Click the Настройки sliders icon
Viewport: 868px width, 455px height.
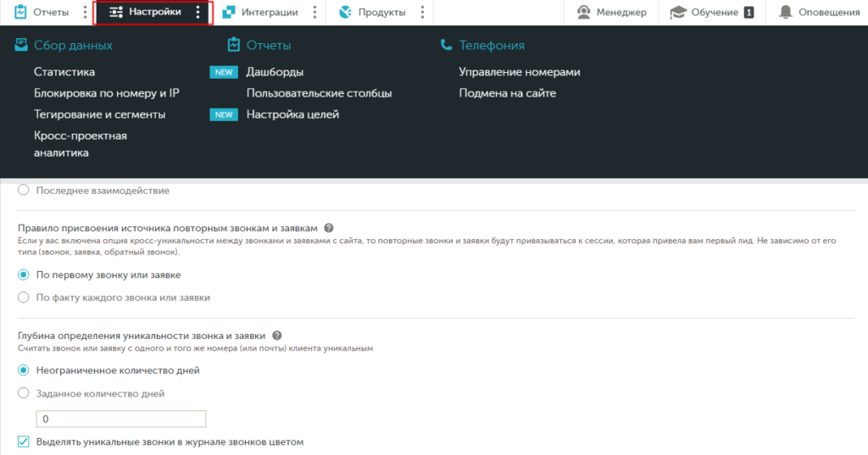(117, 12)
